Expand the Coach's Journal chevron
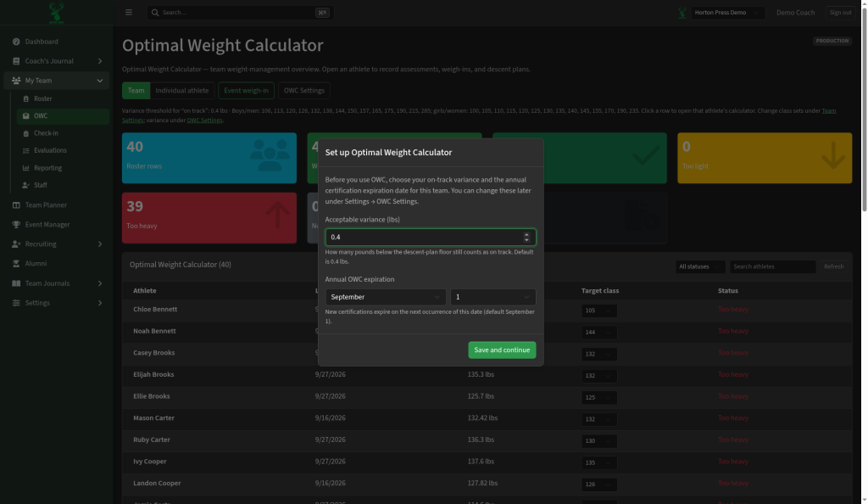The height and width of the screenshot is (504, 868). pos(100,61)
